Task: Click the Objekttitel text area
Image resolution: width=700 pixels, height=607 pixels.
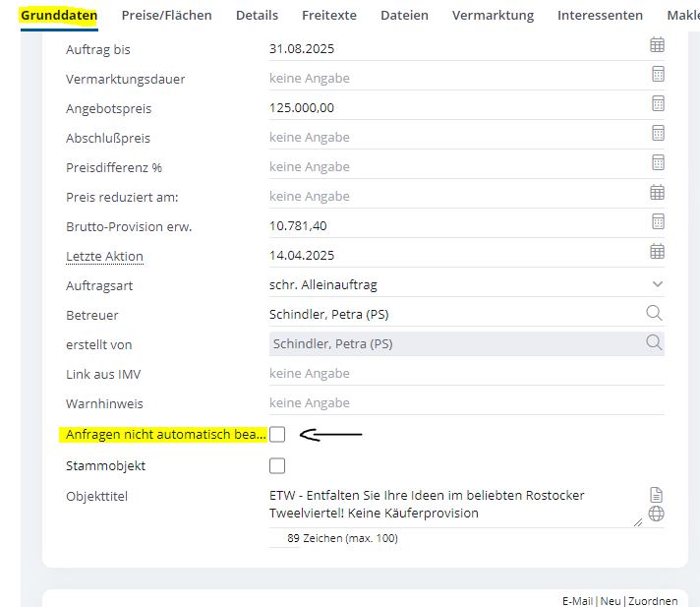Action: [x=452, y=505]
